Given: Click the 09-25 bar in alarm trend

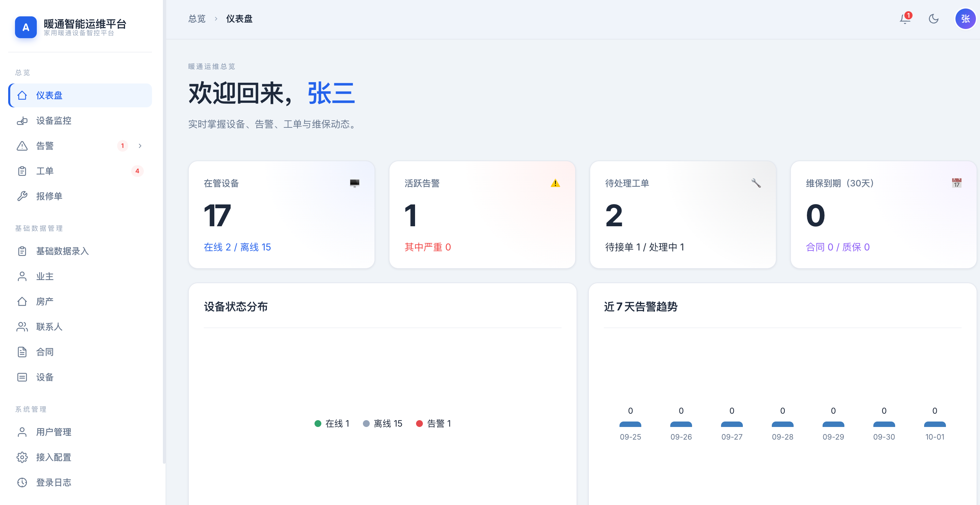Looking at the screenshot, I should pos(630,424).
